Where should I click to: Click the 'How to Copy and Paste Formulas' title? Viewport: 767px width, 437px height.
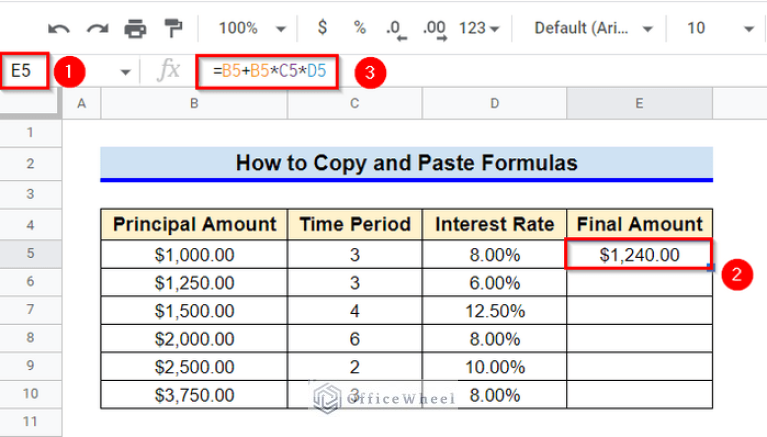[406, 163]
